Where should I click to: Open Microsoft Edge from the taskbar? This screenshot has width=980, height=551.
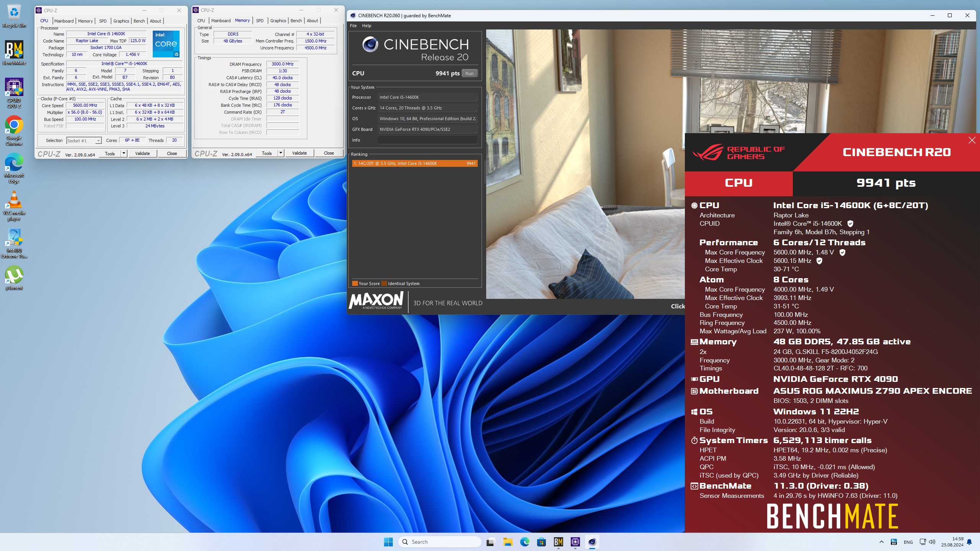point(524,542)
